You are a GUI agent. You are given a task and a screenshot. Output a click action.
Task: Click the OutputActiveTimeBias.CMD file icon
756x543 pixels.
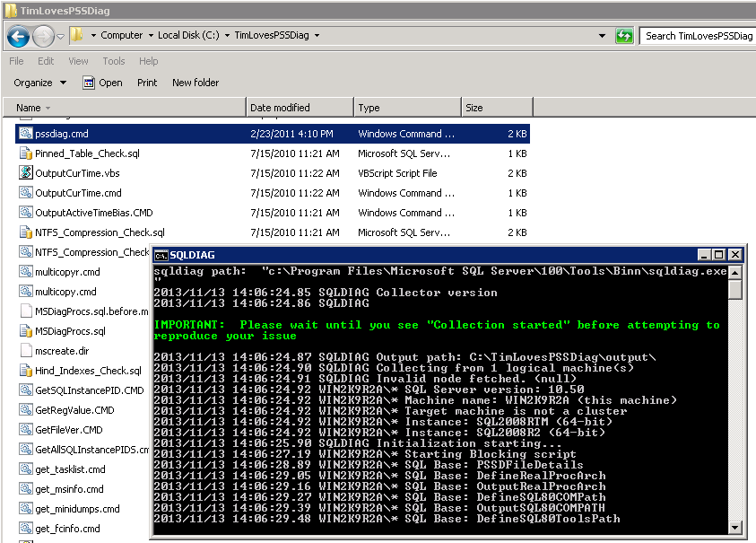tap(26, 213)
